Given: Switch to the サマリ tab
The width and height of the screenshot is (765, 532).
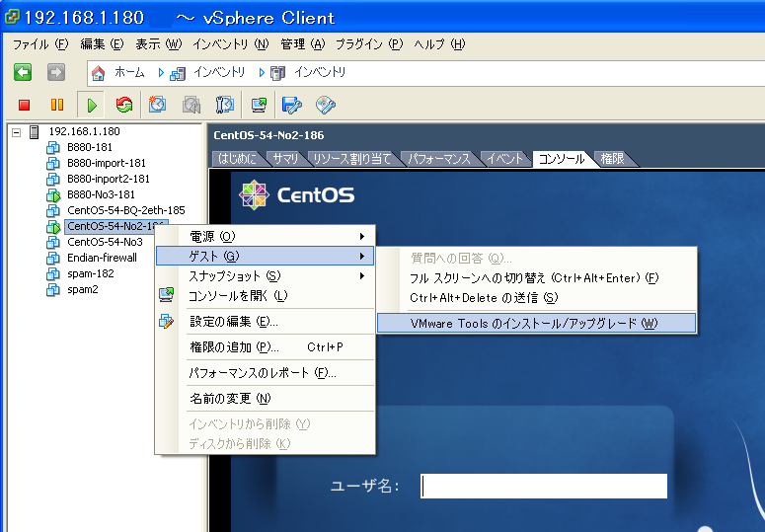Looking at the screenshot, I should coord(285,159).
